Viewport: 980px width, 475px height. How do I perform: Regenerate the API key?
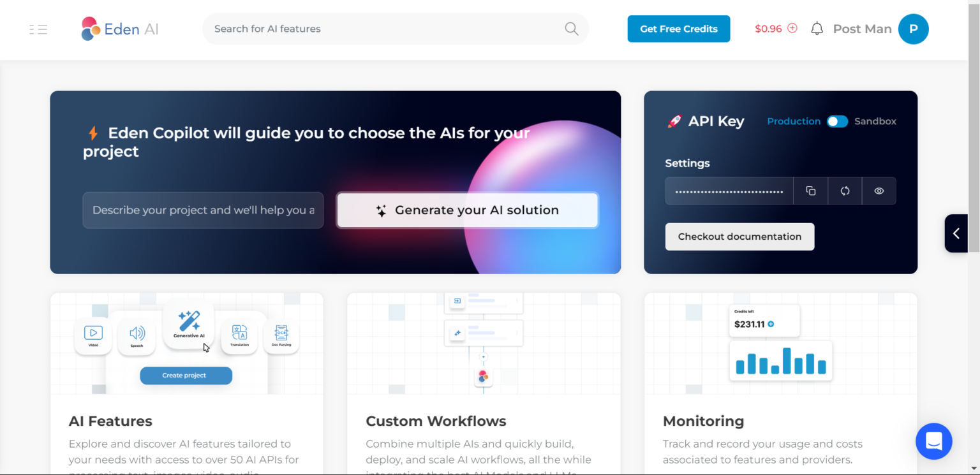click(845, 191)
